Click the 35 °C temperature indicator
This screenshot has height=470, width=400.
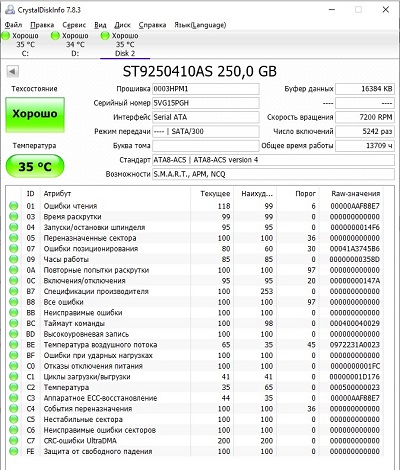pyautogui.click(x=35, y=166)
